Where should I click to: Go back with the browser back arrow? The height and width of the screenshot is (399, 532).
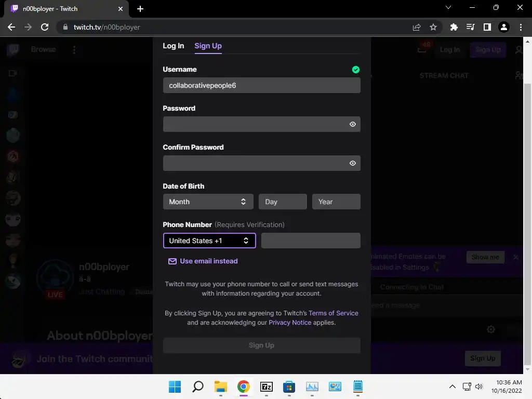[11, 27]
